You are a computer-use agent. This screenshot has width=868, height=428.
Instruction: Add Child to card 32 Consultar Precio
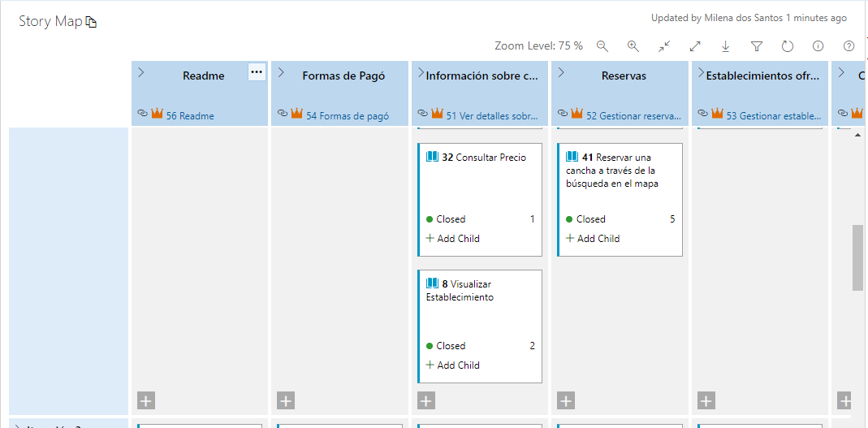pos(452,239)
